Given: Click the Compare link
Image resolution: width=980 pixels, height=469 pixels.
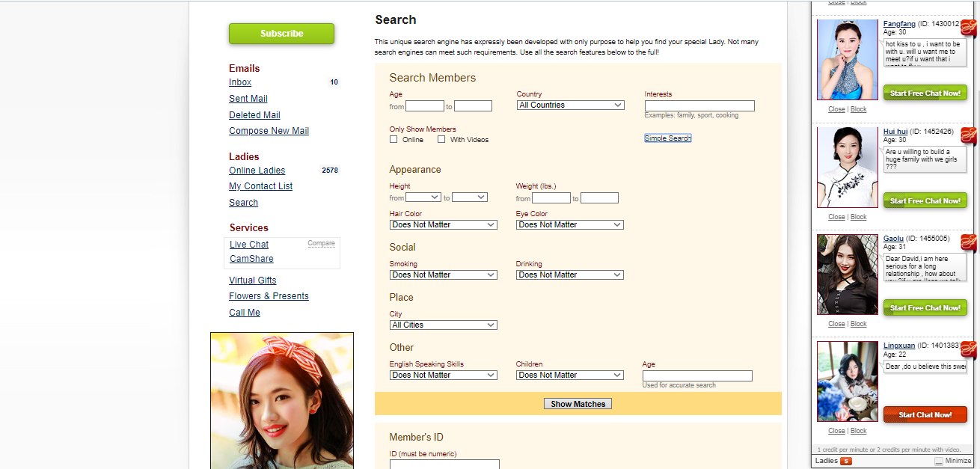Looking at the screenshot, I should coord(321,243).
